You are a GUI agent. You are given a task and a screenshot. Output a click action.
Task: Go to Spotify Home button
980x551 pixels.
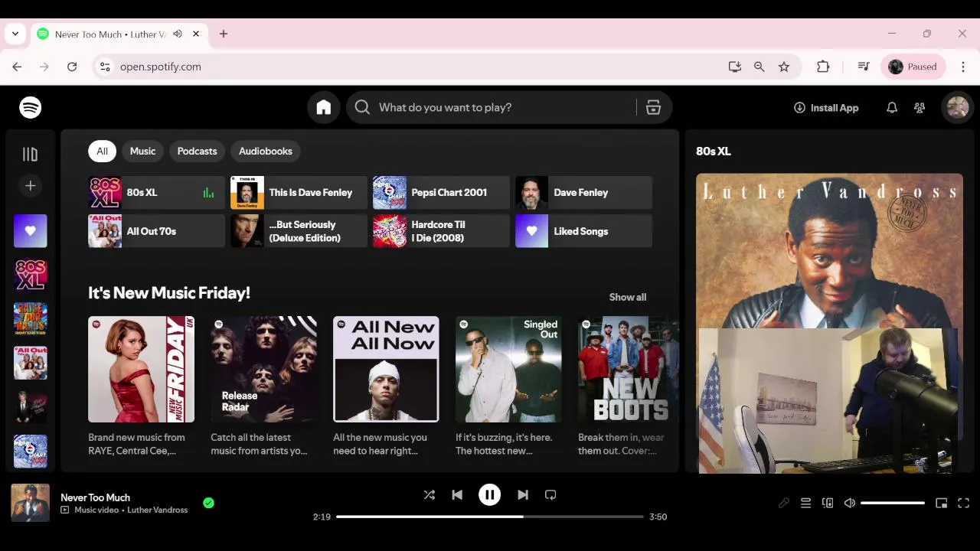[324, 108]
